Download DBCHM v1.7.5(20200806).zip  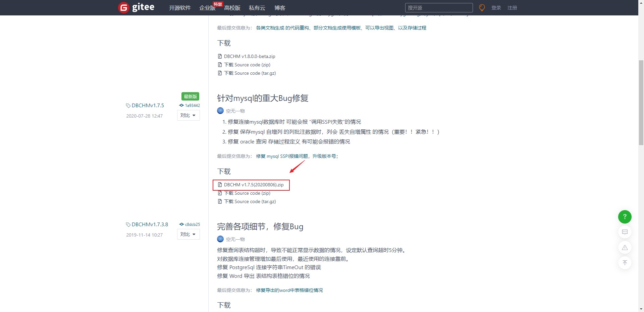point(254,185)
